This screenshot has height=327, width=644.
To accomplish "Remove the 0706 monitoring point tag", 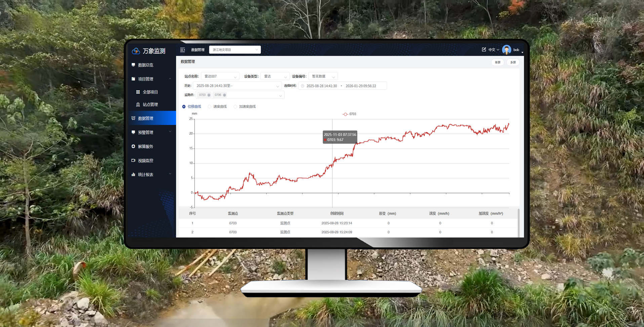I will pyautogui.click(x=225, y=95).
